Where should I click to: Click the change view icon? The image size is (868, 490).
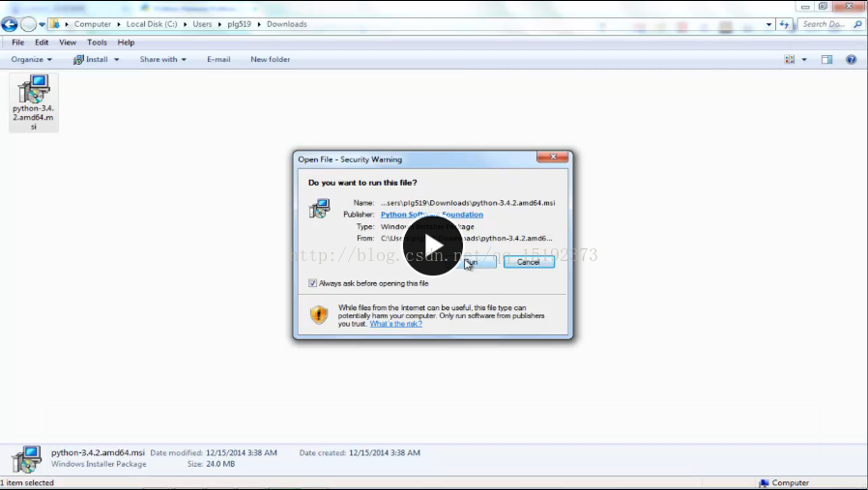790,59
